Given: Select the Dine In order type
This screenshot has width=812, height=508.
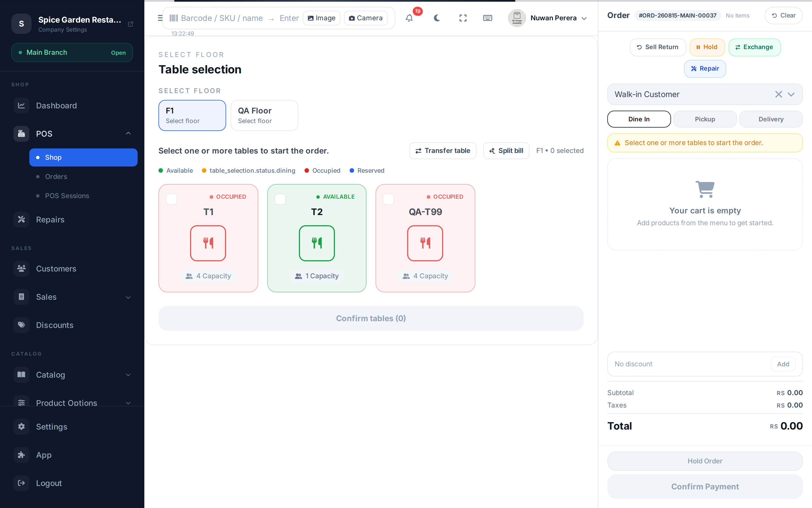Looking at the screenshot, I should (x=639, y=119).
